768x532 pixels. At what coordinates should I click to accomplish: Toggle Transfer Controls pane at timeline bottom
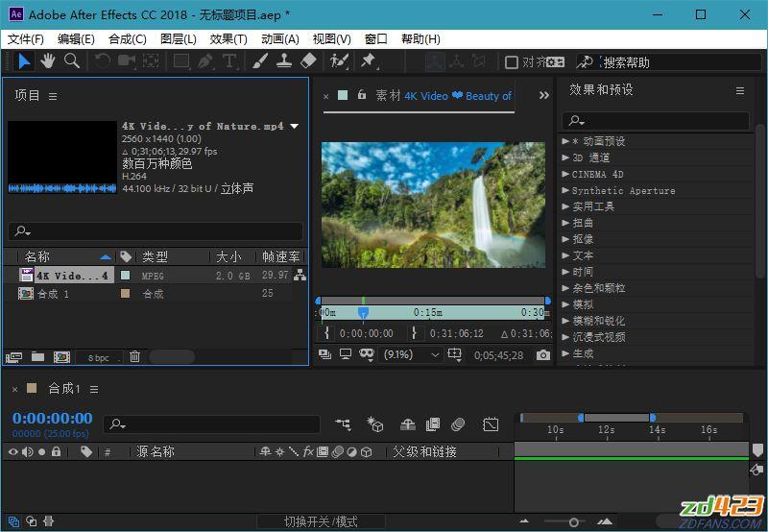click(32, 521)
